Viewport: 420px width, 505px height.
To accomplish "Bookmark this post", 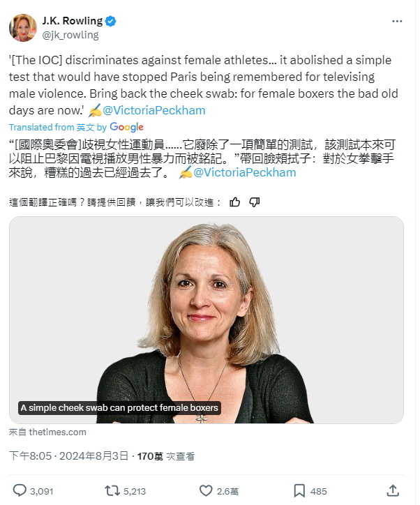I will pyautogui.click(x=299, y=490).
